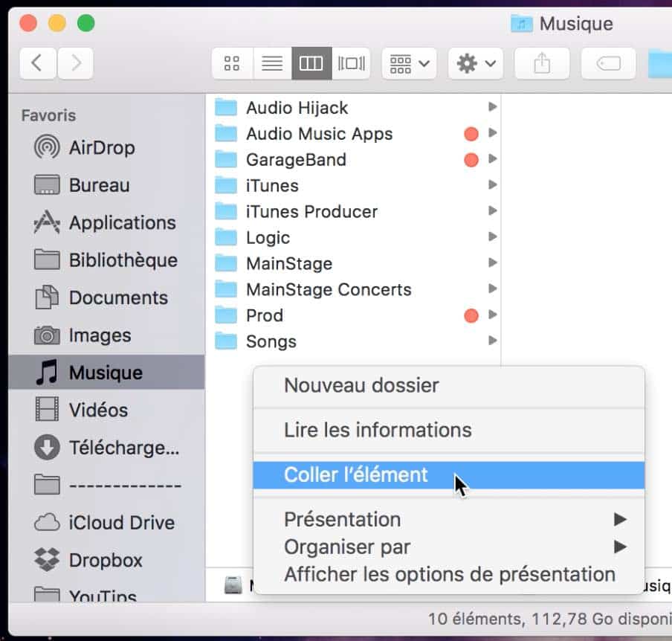The image size is (672, 641).
Task: Open iCloud Drive in the sidebar
Action: tap(106, 523)
